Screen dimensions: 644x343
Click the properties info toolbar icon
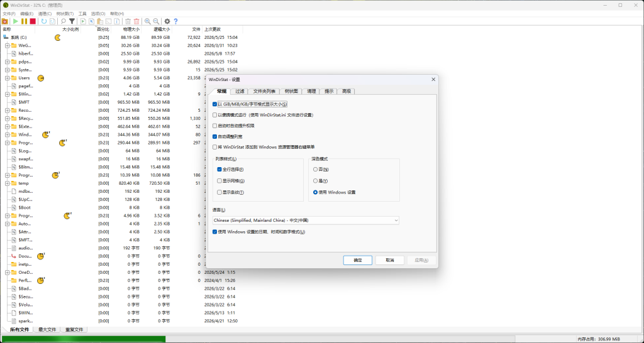click(x=117, y=21)
